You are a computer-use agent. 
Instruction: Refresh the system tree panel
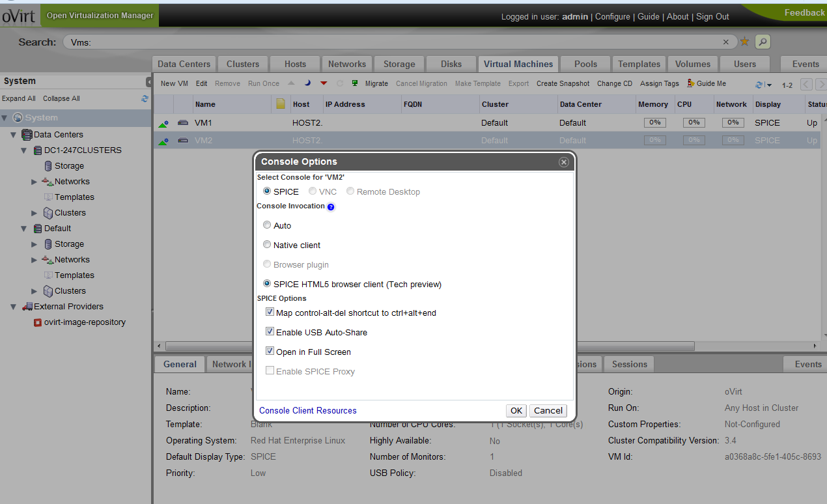point(145,99)
